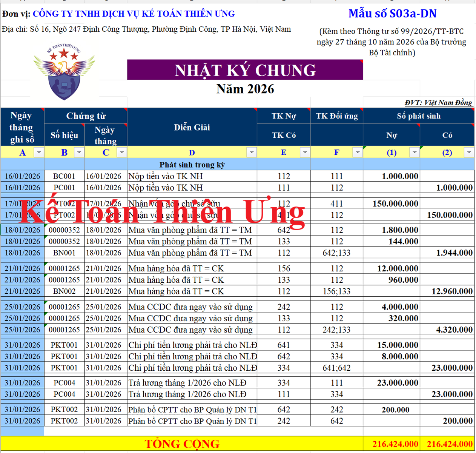Open the filter arrow for column (1) Nợ

[x=414, y=152]
